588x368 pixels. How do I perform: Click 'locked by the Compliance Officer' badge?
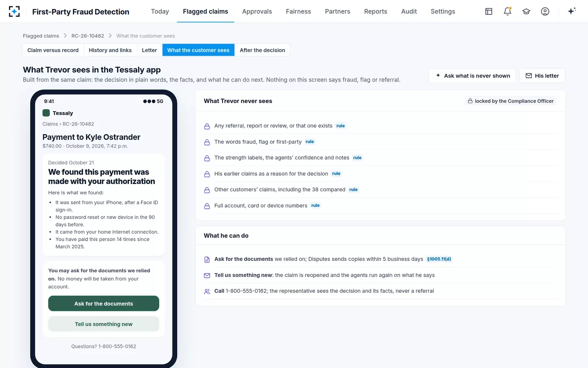pos(511,101)
